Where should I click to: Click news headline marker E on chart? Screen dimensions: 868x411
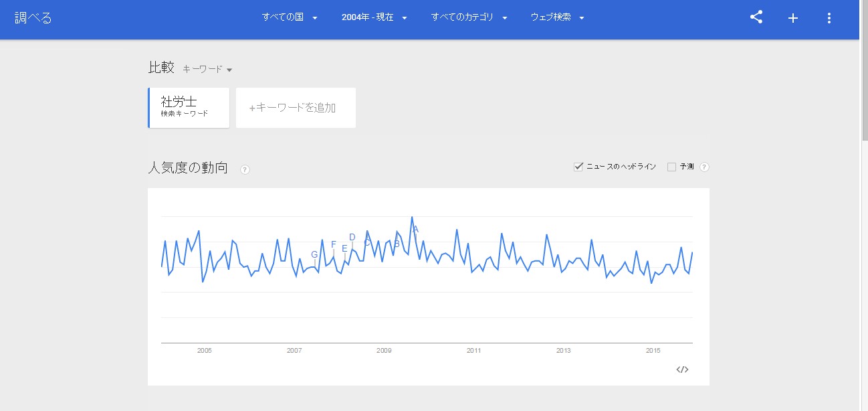click(x=344, y=248)
